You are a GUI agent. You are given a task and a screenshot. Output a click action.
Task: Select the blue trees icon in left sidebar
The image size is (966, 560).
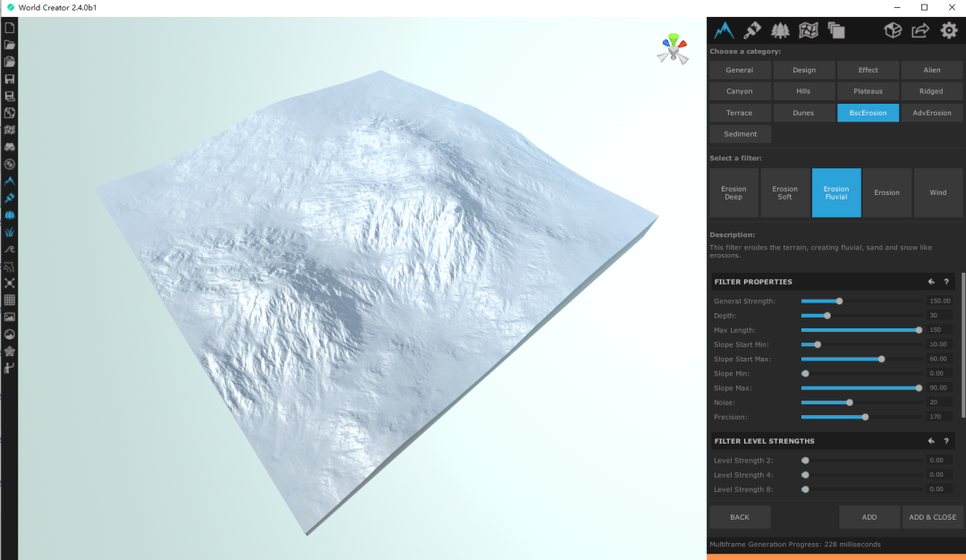(x=9, y=215)
